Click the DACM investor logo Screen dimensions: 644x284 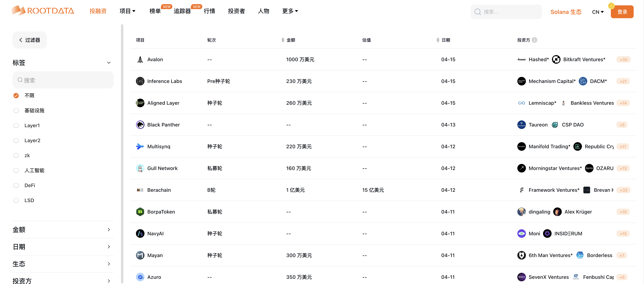tap(583, 81)
